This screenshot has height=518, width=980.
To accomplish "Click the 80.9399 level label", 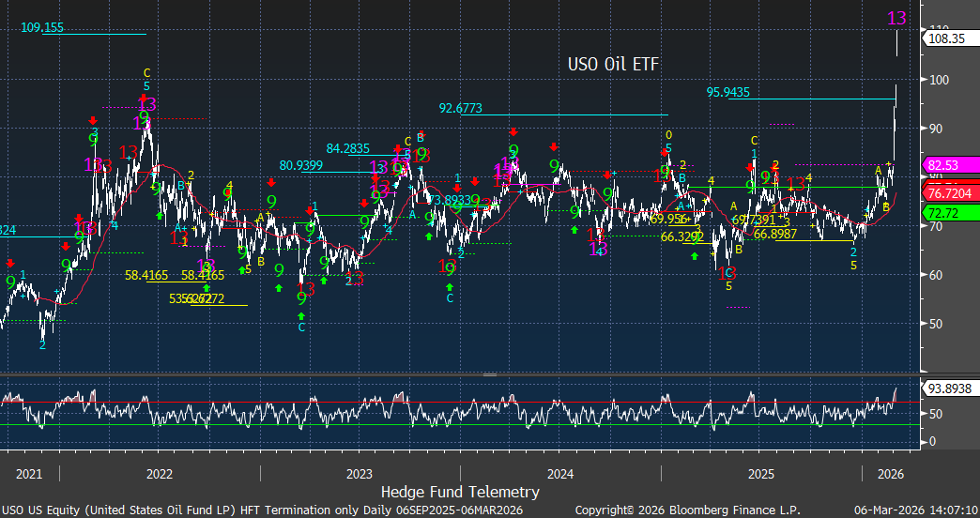I will [x=302, y=165].
